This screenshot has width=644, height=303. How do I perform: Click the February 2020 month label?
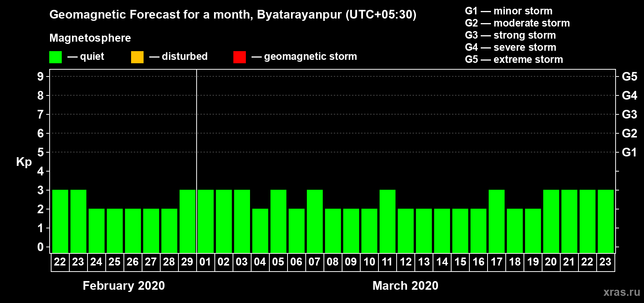(124, 286)
